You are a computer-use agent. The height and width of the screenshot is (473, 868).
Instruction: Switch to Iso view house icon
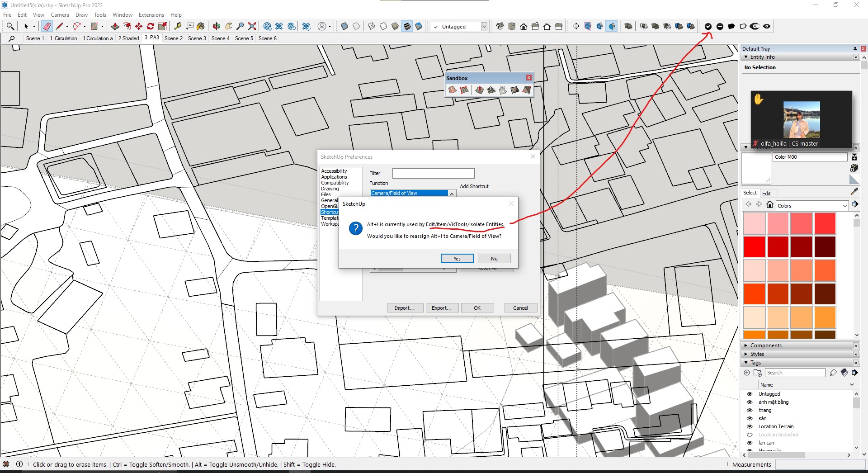click(500, 26)
